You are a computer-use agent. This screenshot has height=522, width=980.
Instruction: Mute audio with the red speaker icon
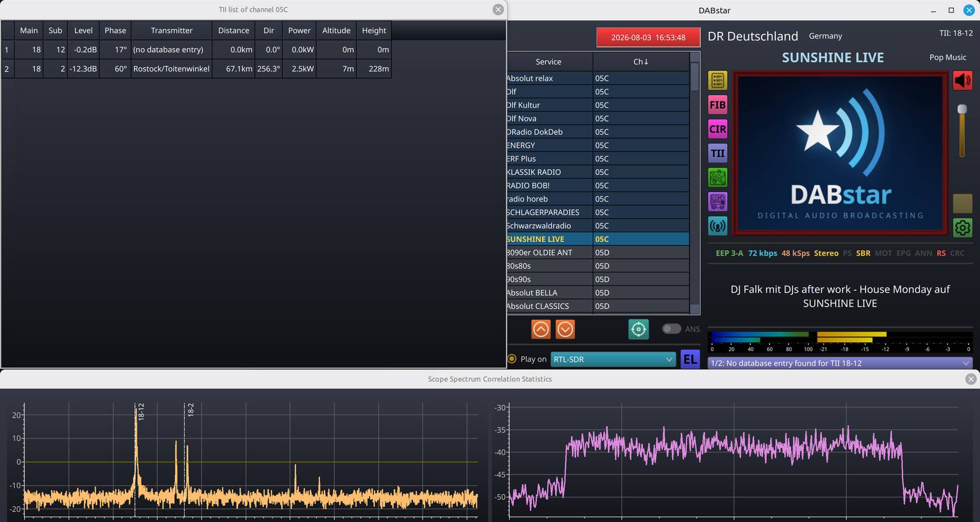[x=962, y=81]
